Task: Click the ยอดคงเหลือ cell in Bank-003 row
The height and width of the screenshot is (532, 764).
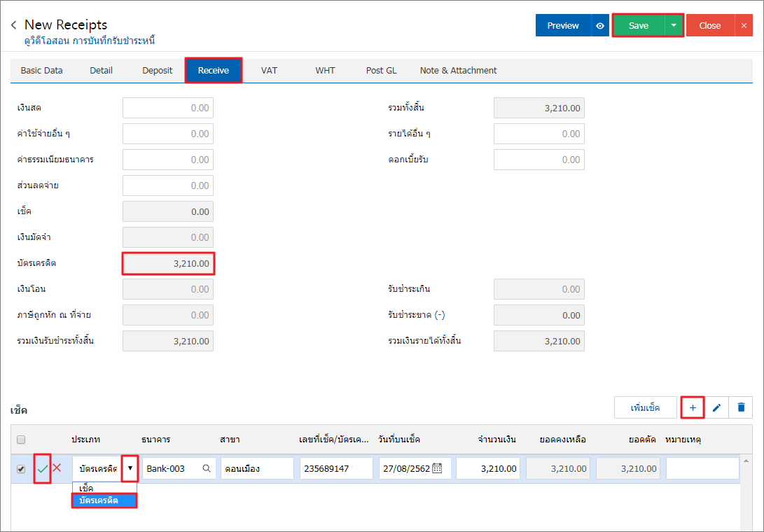Action: tap(558, 469)
